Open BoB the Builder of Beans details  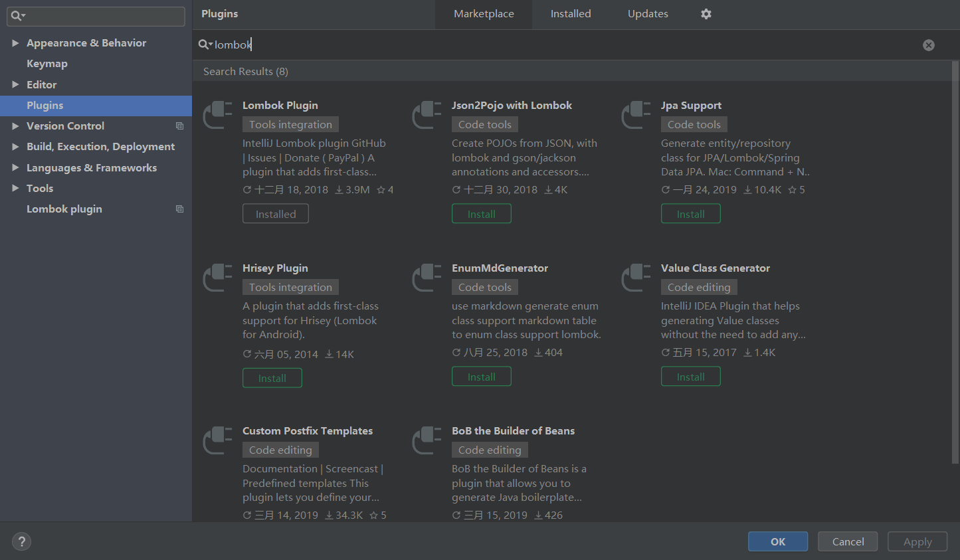coord(513,431)
